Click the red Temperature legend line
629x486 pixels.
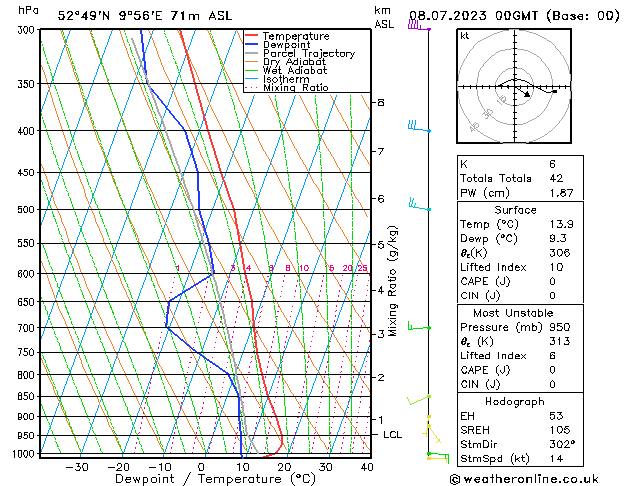(x=252, y=36)
